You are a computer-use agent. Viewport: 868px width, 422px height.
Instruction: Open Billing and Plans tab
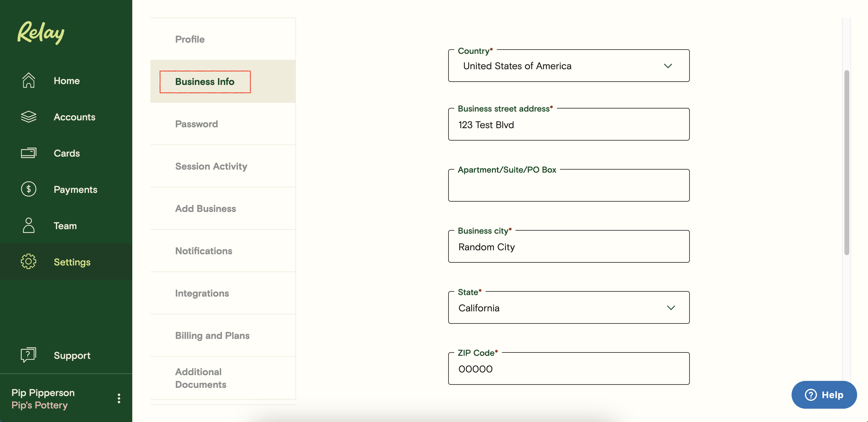coord(223,335)
